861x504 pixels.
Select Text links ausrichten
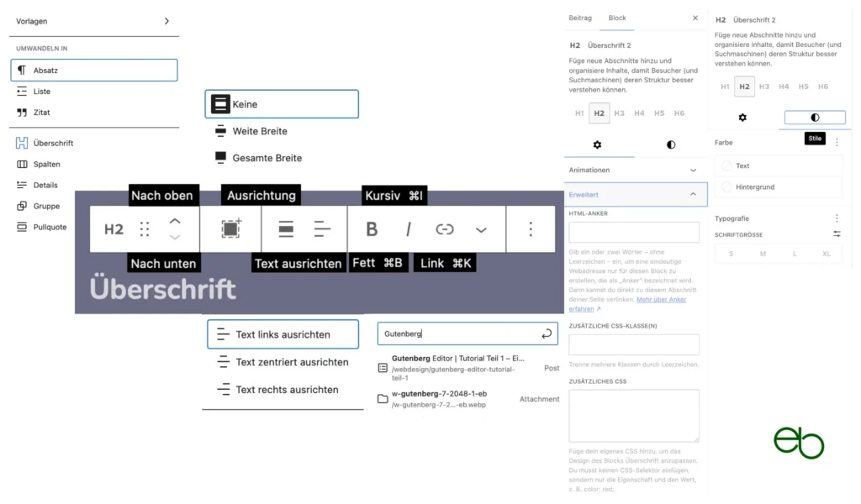pos(283,334)
